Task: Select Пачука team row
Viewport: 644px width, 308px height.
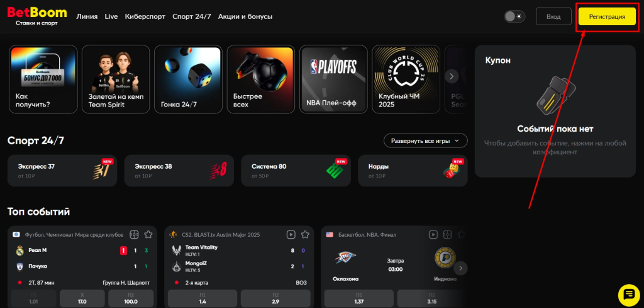Action: [82, 266]
